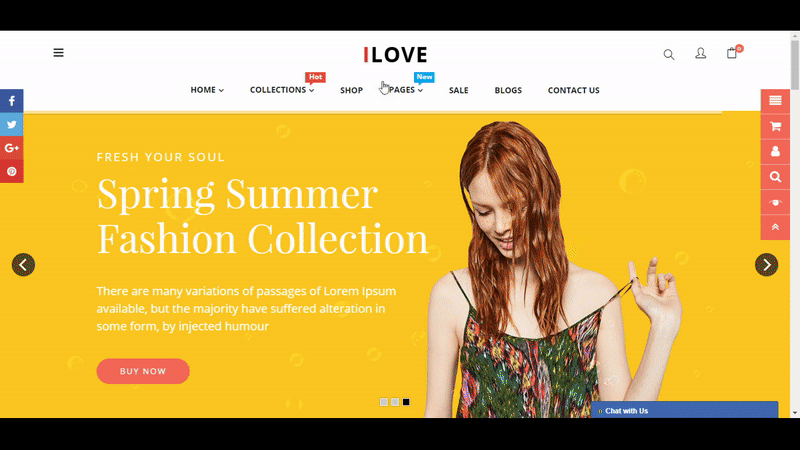This screenshot has height=450, width=800.
Task: Click the Pinterest sidebar icon
Action: pyautogui.click(x=12, y=171)
